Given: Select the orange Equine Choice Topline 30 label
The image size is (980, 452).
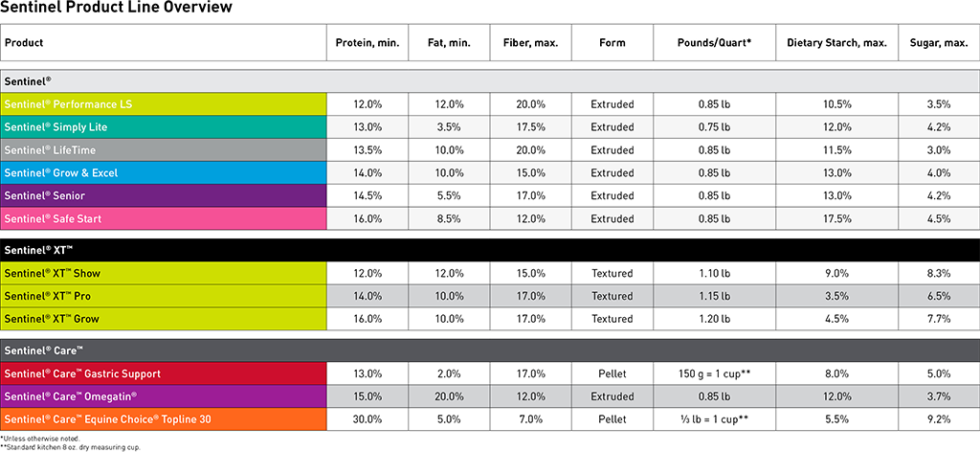Looking at the screenshot, I should click(164, 418).
